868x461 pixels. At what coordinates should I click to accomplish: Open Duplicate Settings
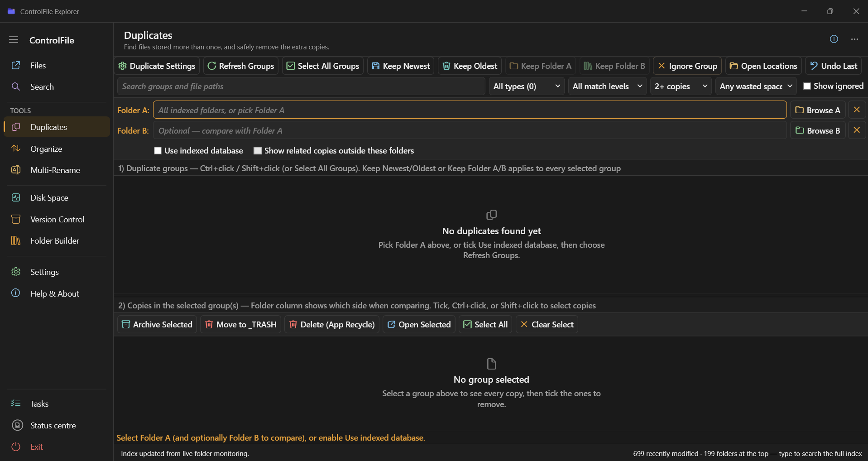click(x=157, y=66)
